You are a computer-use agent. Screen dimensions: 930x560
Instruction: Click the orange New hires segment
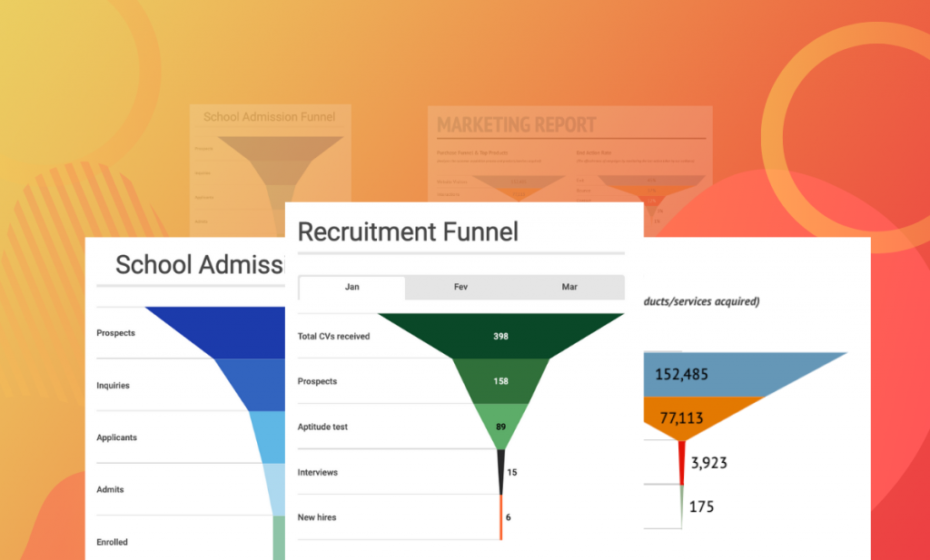click(x=500, y=516)
